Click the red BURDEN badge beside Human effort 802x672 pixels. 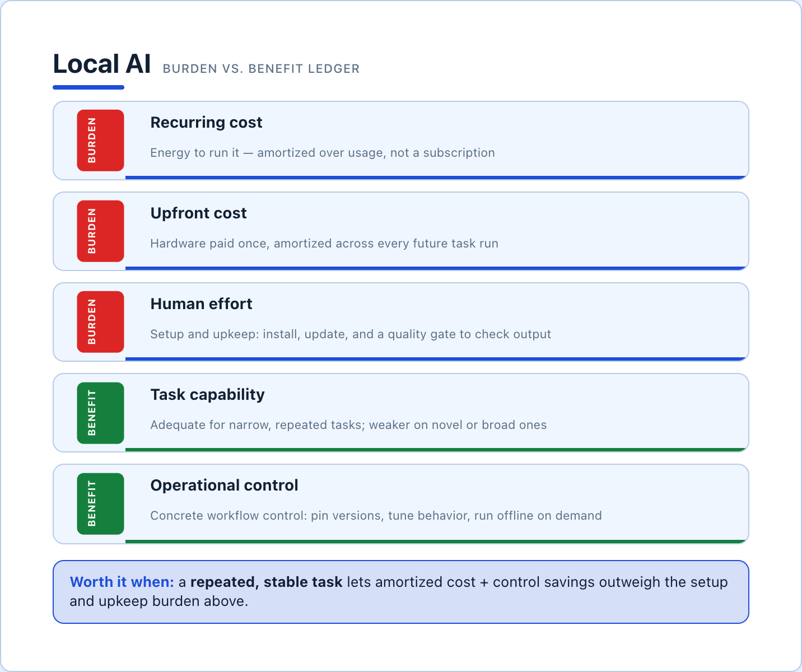(100, 322)
